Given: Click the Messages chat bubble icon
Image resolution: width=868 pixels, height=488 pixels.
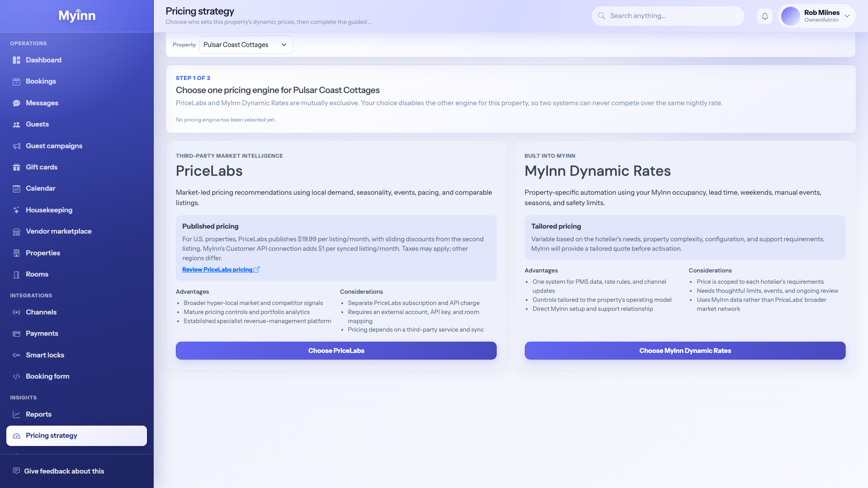Looking at the screenshot, I should [17, 103].
